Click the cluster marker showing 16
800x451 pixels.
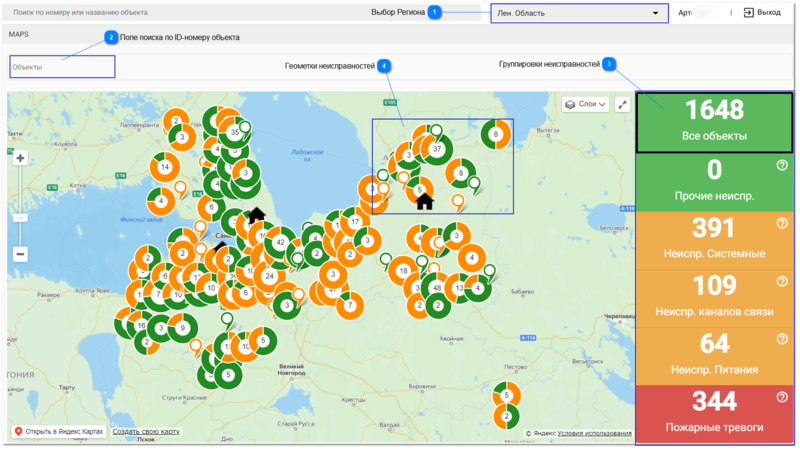(x=141, y=325)
